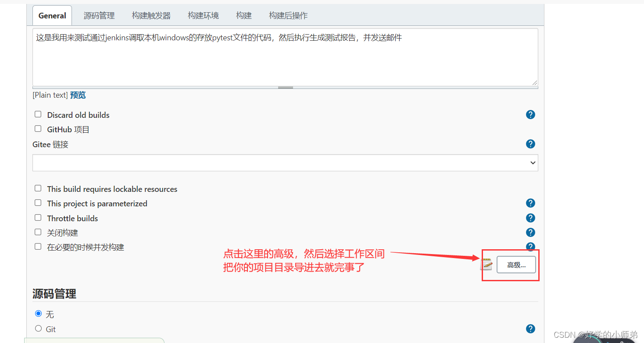Image resolution: width=644 pixels, height=343 pixels.
Task: Enable Discard old builds checkbox
Action: [38, 114]
